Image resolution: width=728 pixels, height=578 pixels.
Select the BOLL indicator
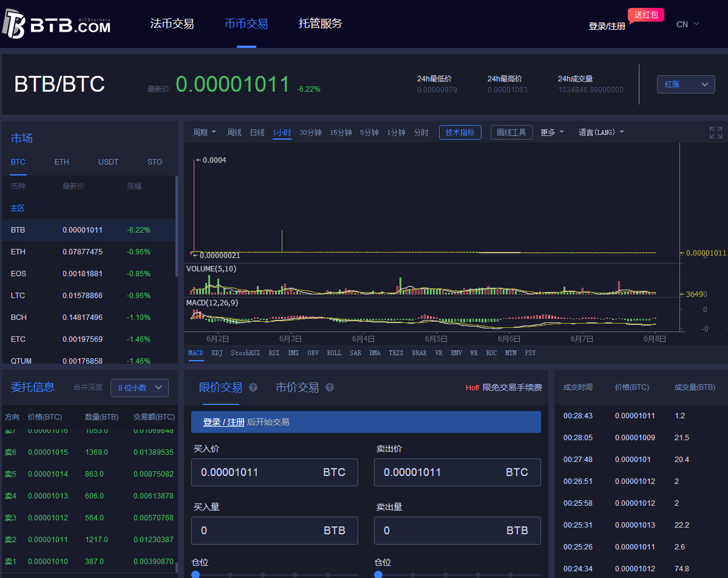(x=335, y=353)
